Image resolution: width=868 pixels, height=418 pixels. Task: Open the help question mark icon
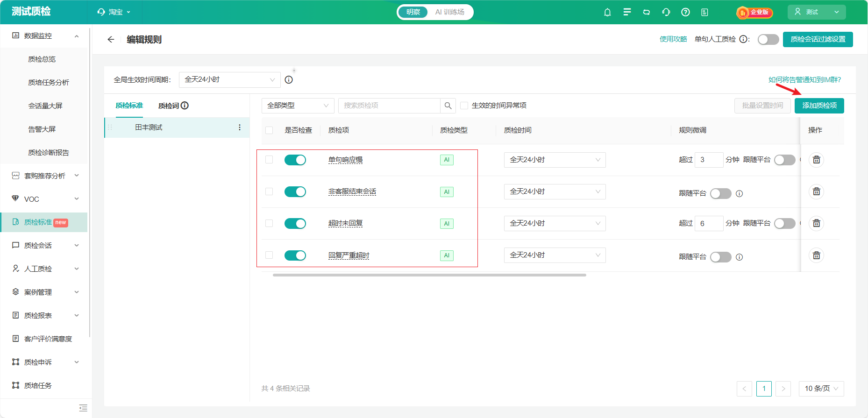point(685,12)
